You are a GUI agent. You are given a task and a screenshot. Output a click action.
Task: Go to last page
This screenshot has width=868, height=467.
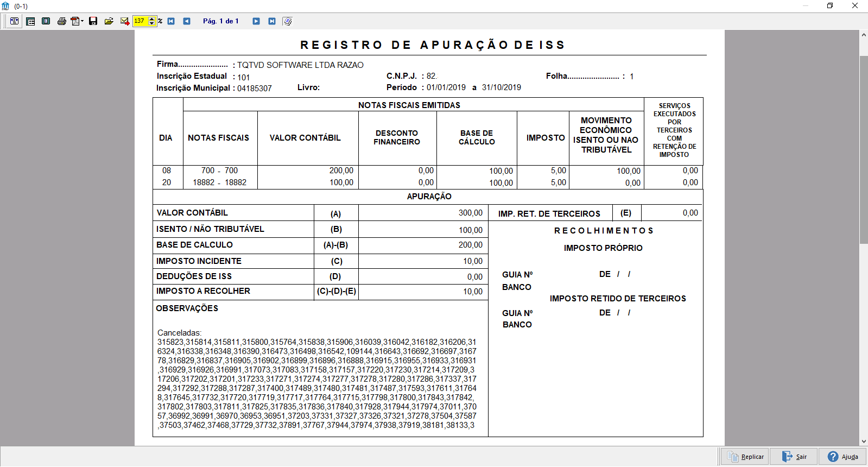(x=272, y=21)
